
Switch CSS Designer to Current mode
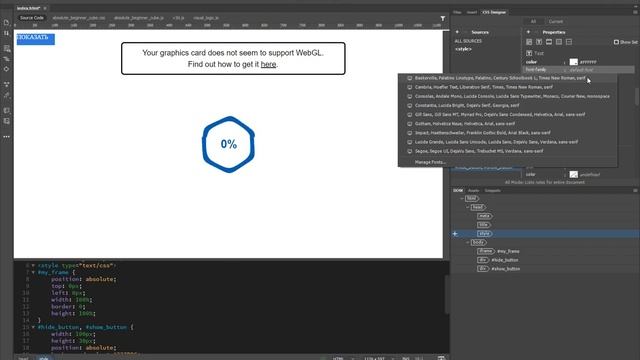tap(556, 22)
